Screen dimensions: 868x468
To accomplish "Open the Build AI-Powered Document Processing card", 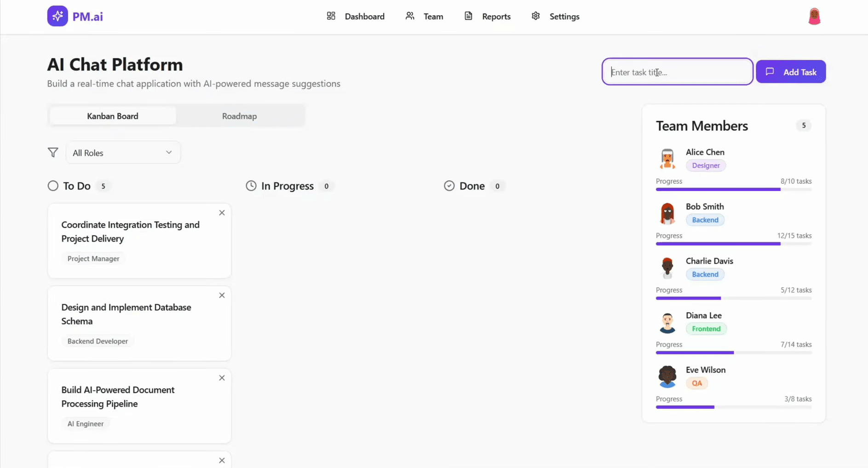I will [139, 406].
